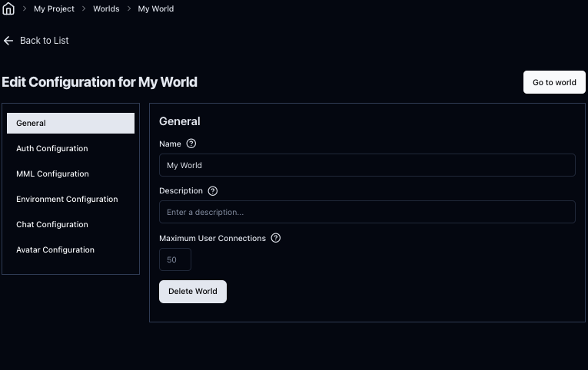Screen dimensions: 588x370
Task: Click the home icon in breadcrumb
Action: (8, 9)
